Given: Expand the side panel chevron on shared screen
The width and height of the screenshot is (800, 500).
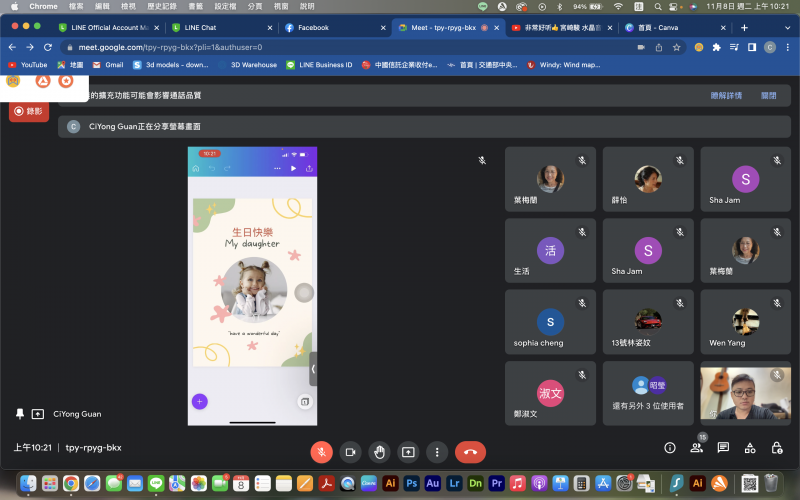Looking at the screenshot, I should (x=313, y=369).
